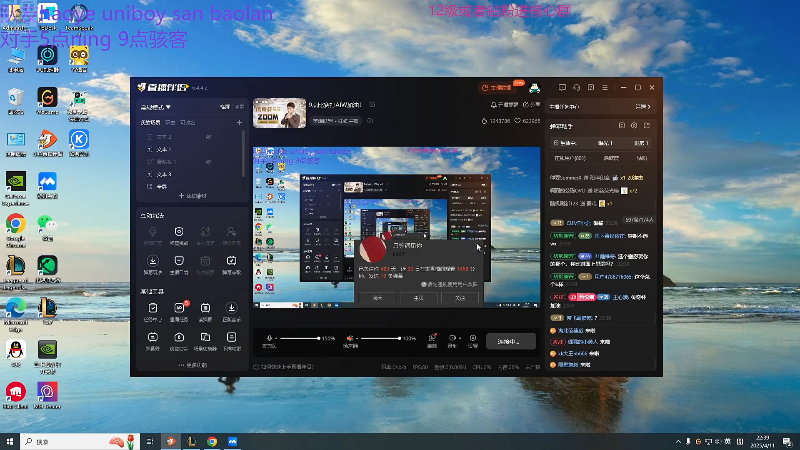This screenshot has width=800, height=450.
Task: Expand the record button dropdown arrow
Action: coord(460,338)
